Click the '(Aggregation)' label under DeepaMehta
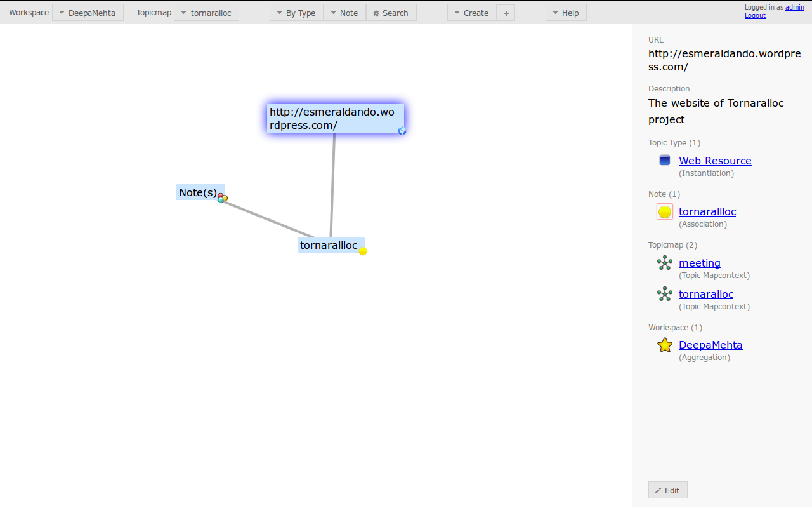Image resolution: width=812 pixels, height=508 pixels. click(x=704, y=358)
